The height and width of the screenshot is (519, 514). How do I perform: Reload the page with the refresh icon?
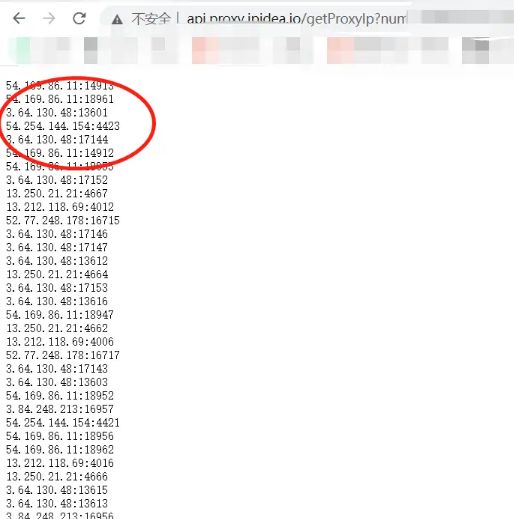pos(79,18)
